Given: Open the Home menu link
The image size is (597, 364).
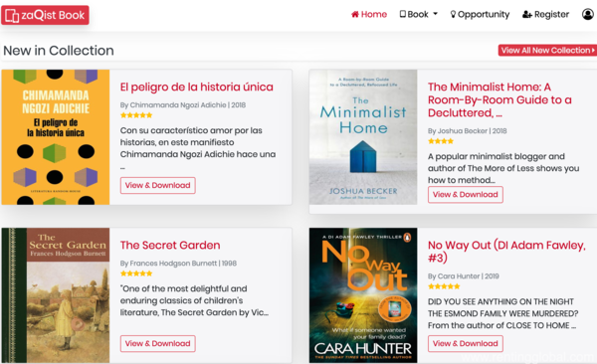Looking at the screenshot, I should pos(369,15).
